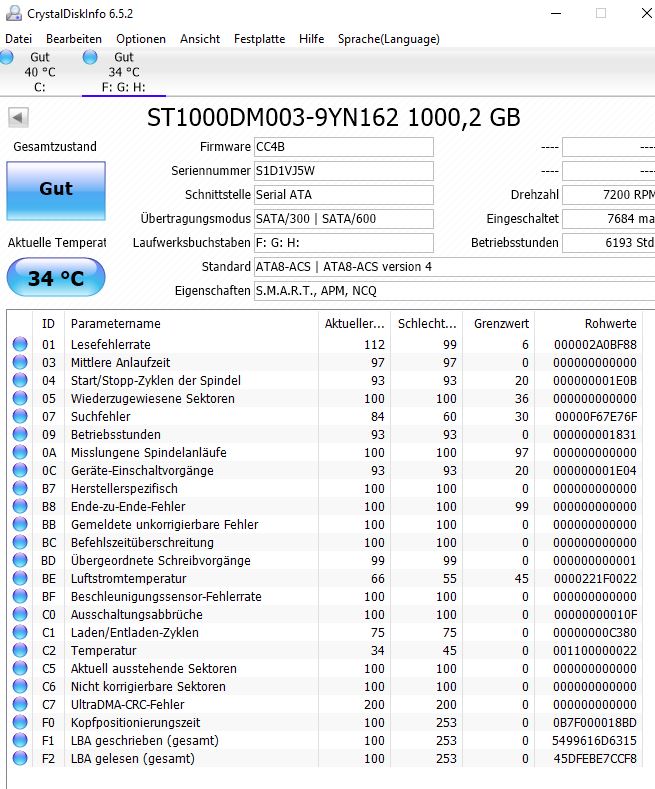This screenshot has height=789, width=655.
Task: Click the Betriebsstunden value 6193 Std
Action: [x=608, y=243]
